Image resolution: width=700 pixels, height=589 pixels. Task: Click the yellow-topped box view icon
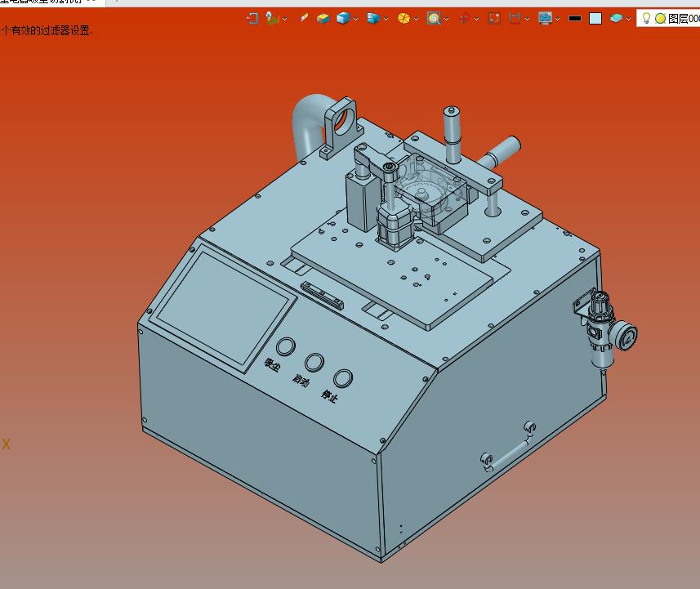[x=323, y=18]
